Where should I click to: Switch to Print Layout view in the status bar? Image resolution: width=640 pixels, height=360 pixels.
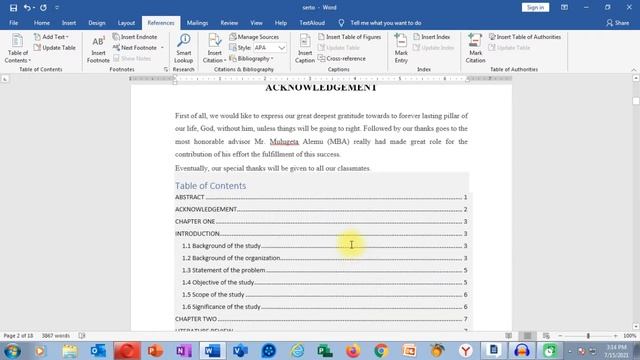coord(527,336)
